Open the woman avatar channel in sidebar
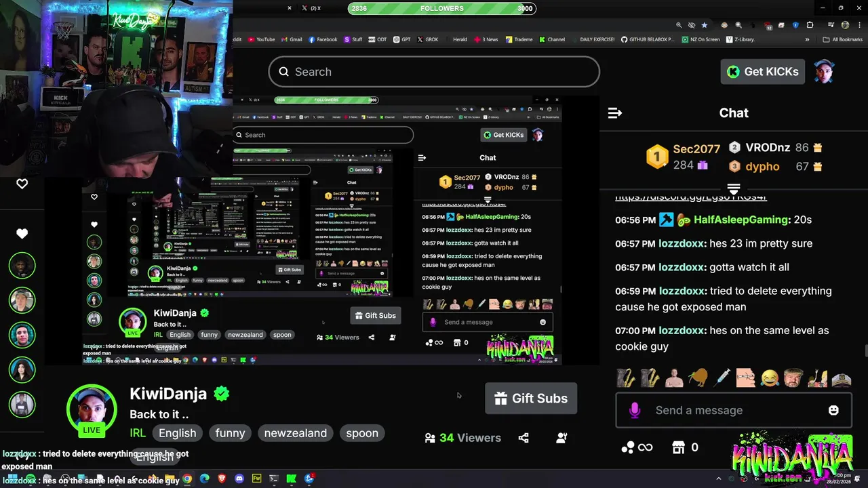The image size is (868, 488). pyautogui.click(x=22, y=370)
